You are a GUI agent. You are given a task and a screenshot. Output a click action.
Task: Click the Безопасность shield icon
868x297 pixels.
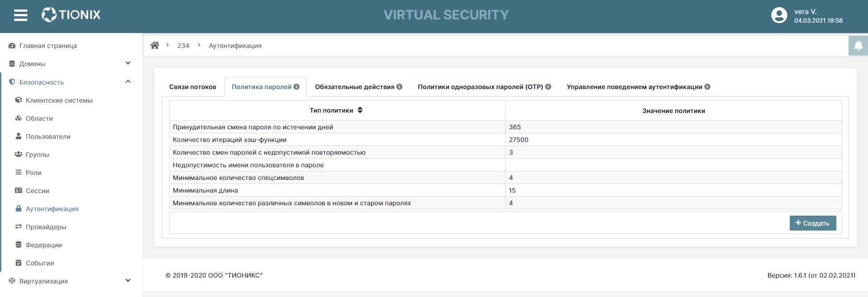12,82
